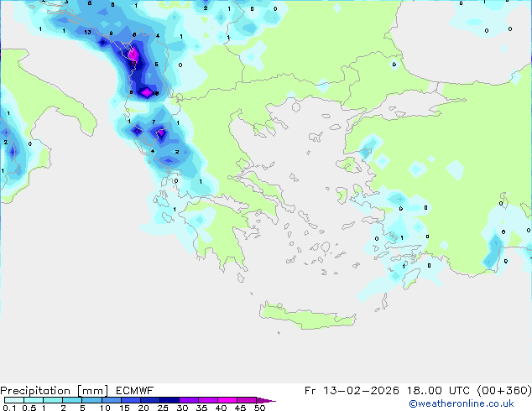Select the 25–30 mm navy legend swatch
This screenshot has height=411, width=532.
coord(170,400)
